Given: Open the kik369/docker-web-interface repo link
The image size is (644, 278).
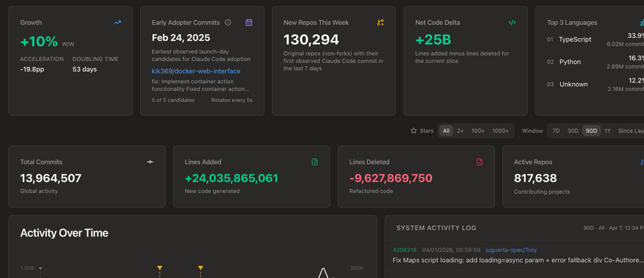Looking at the screenshot, I should pos(196,71).
